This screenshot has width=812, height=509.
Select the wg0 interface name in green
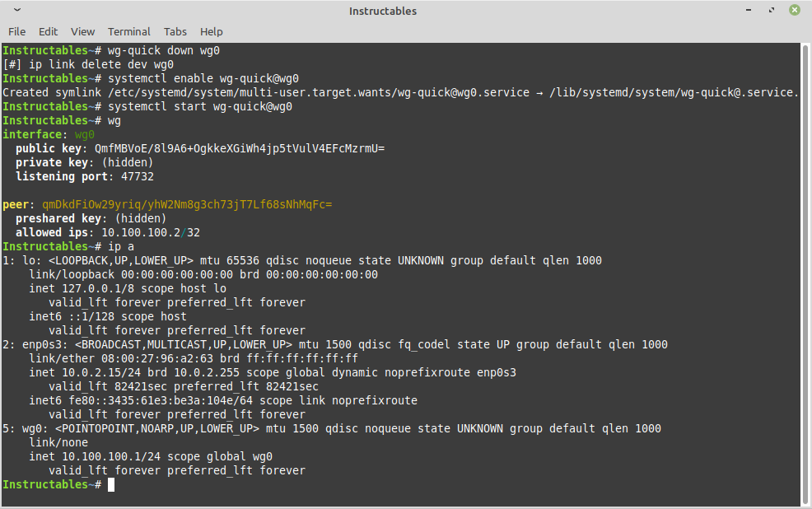(83, 134)
